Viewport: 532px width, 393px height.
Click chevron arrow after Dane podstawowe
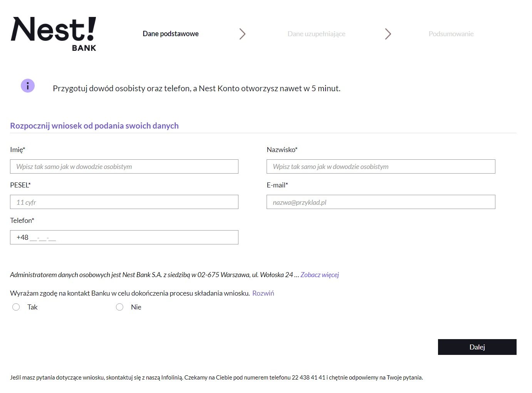(242, 34)
